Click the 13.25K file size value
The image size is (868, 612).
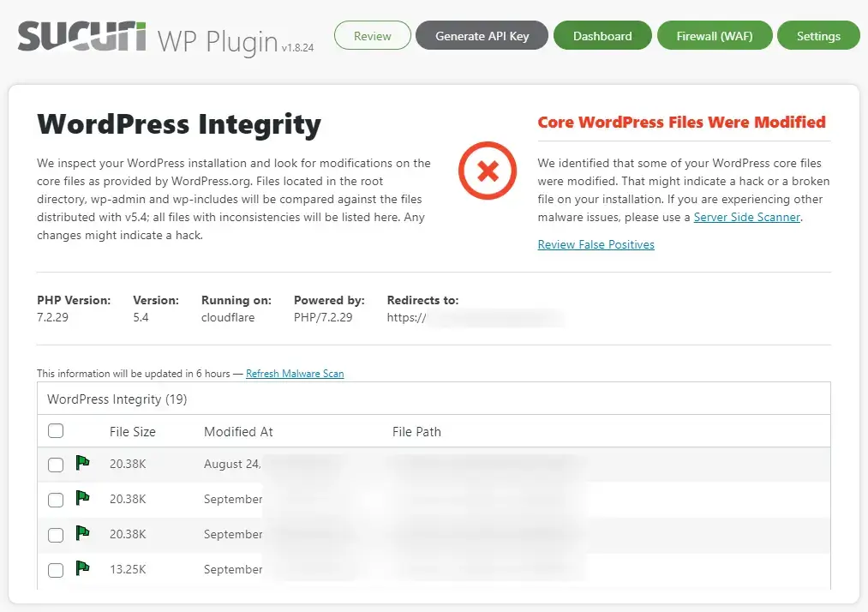[128, 569]
